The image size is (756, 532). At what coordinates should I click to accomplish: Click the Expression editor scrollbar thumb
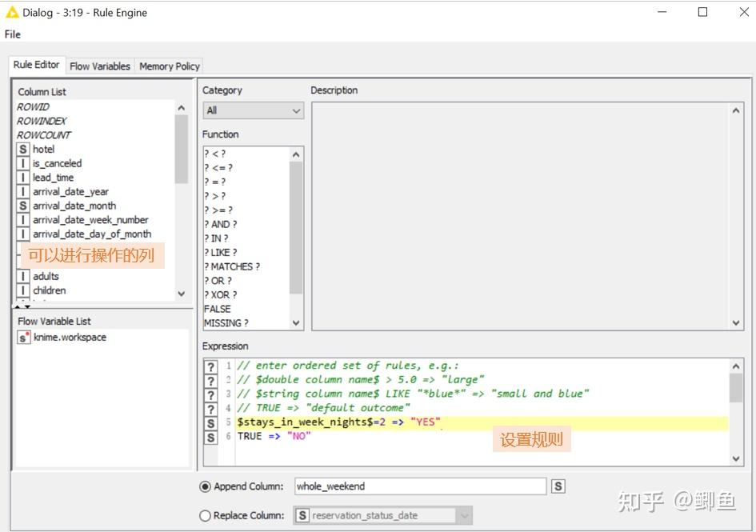[x=736, y=388]
